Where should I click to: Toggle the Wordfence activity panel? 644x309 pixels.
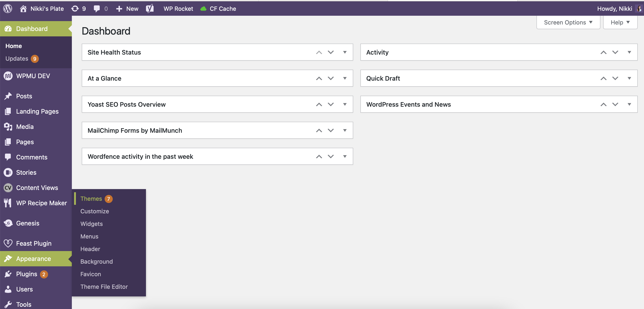tap(345, 156)
